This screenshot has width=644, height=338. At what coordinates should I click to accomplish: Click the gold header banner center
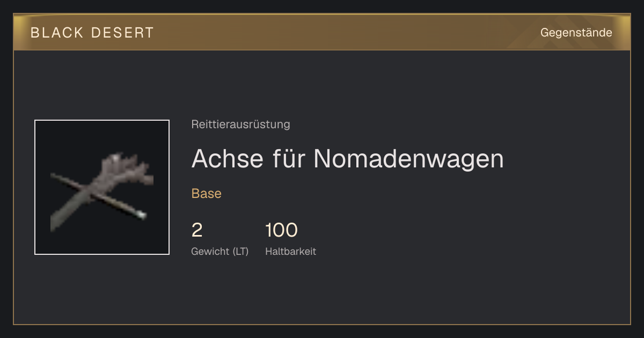point(322,32)
